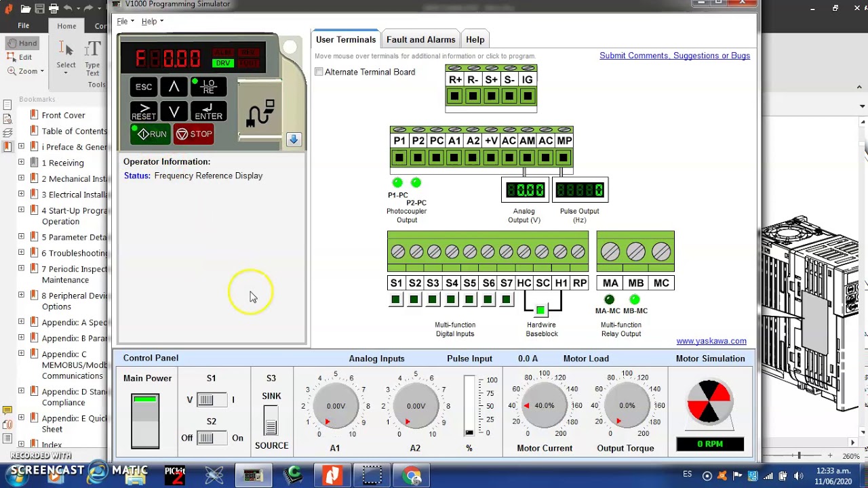The image size is (868, 488).
Task: Open the File dropdown menu
Action: click(x=125, y=21)
